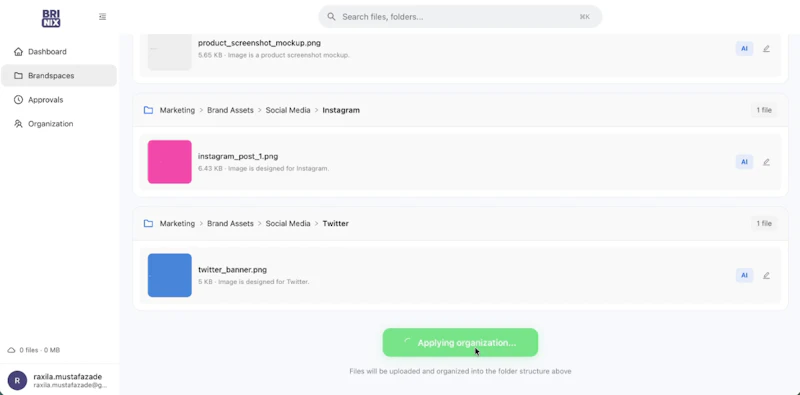
Task: Open Brandspaces in the sidebar
Action: coord(59,76)
